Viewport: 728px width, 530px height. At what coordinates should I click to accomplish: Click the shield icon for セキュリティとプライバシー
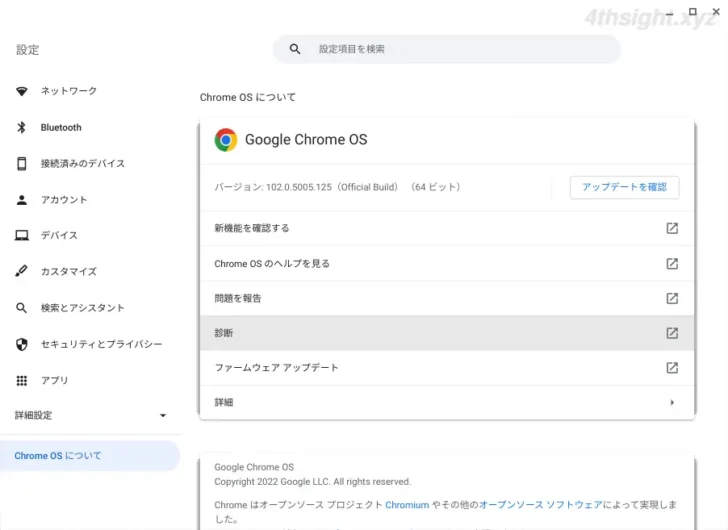[21, 344]
